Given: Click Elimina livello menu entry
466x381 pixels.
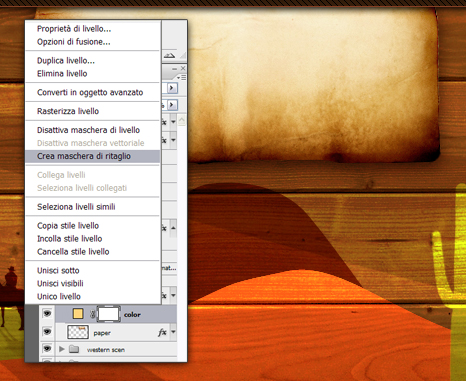Looking at the screenshot, I should [x=62, y=74].
